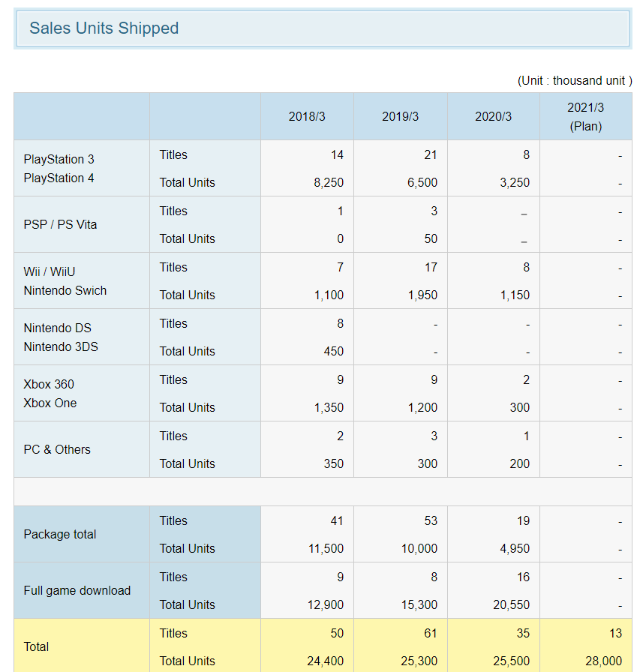
Task: Select the 7 Wii/Switch titles for 2018/3
Action: 341,268
